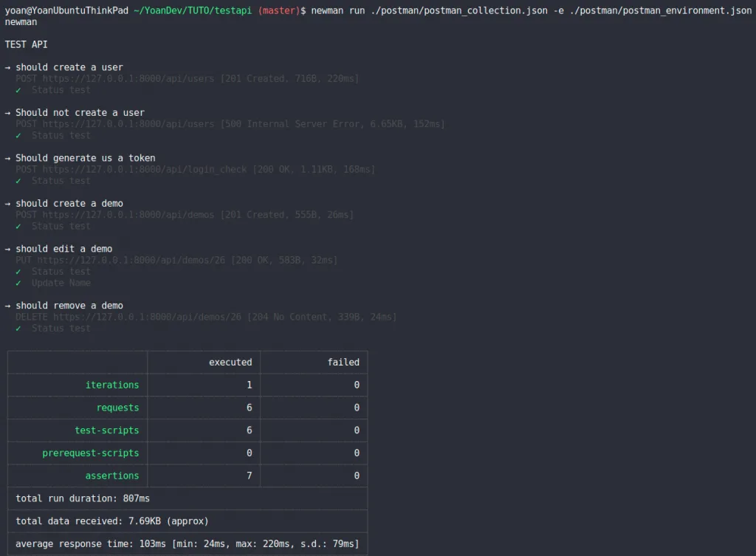Screen dimensions: 756x556
Task: Click the executed count for assertions
Action: coord(249,476)
